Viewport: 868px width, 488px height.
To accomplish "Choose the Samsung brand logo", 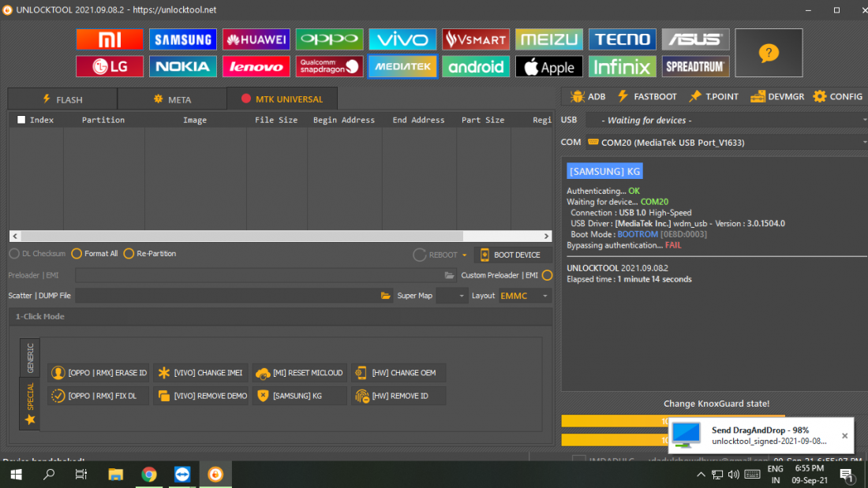I will 183,39.
